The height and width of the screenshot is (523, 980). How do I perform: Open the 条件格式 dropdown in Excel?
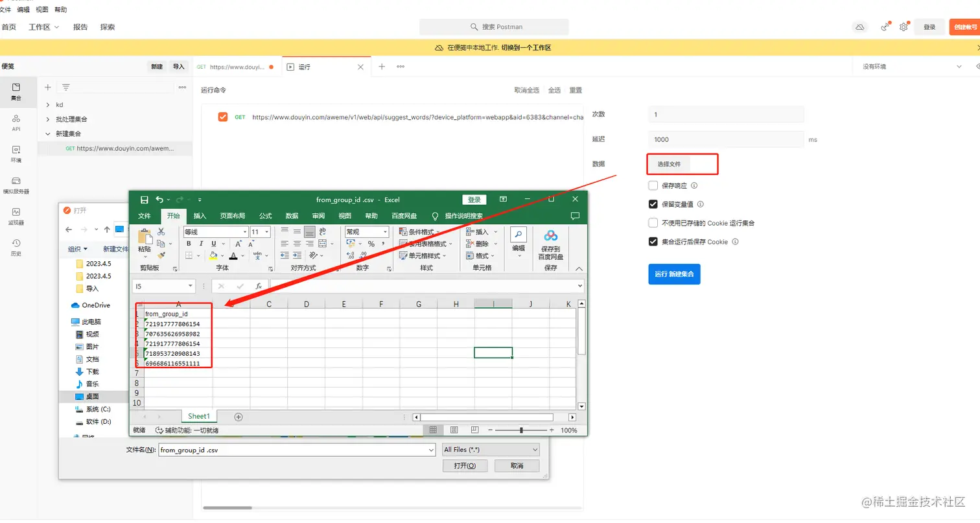click(x=421, y=231)
